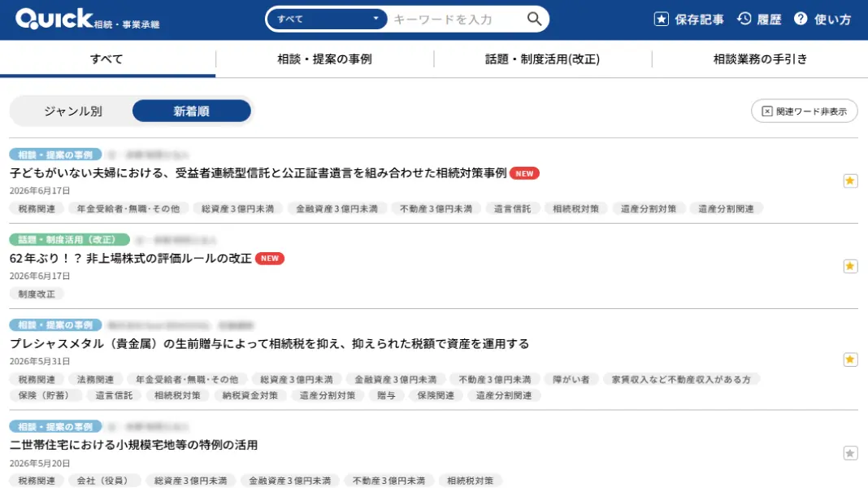
Task: Click 遺産分割対策 tag on first article
Action: pyautogui.click(x=649, y=209)
